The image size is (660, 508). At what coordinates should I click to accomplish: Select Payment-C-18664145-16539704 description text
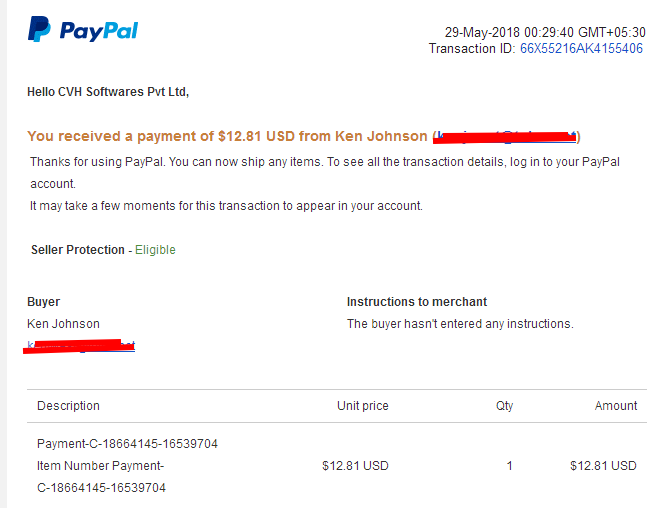(127, 444)
